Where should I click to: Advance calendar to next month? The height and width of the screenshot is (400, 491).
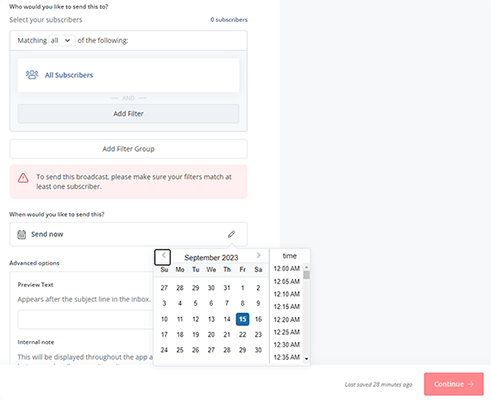click(x=259, y=256)
